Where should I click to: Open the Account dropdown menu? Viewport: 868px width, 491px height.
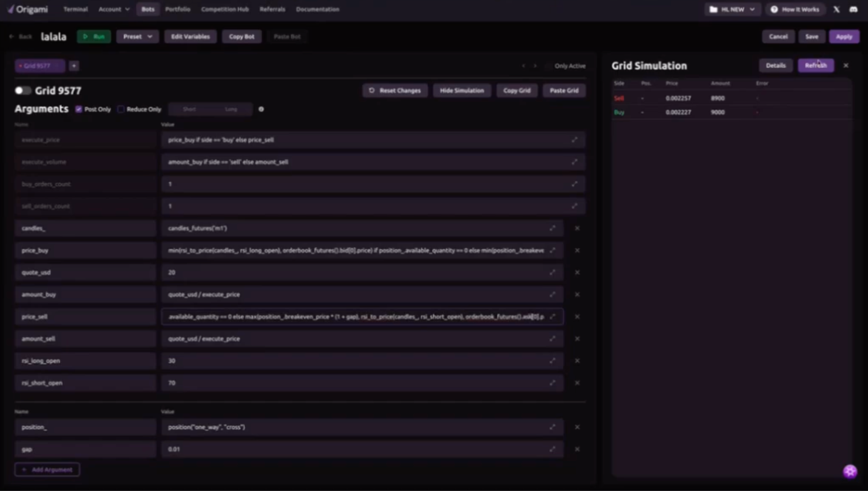[114, 9]
